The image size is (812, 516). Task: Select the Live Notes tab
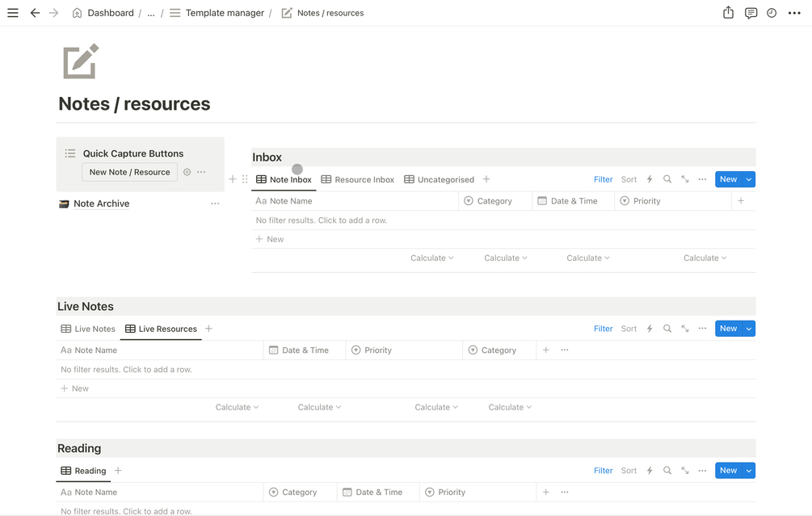(x=88, y=329)
